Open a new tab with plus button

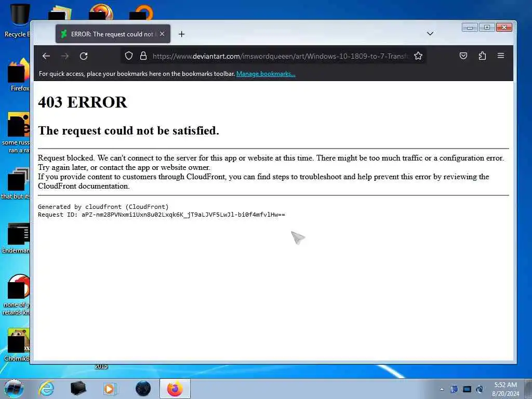coord(181,34)
